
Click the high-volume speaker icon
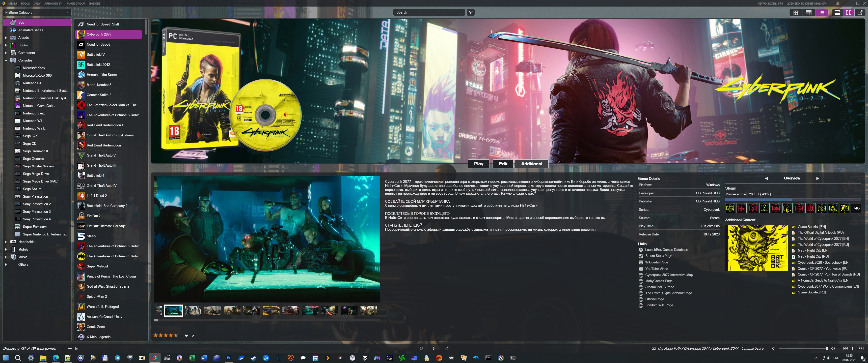click(833, 348)
